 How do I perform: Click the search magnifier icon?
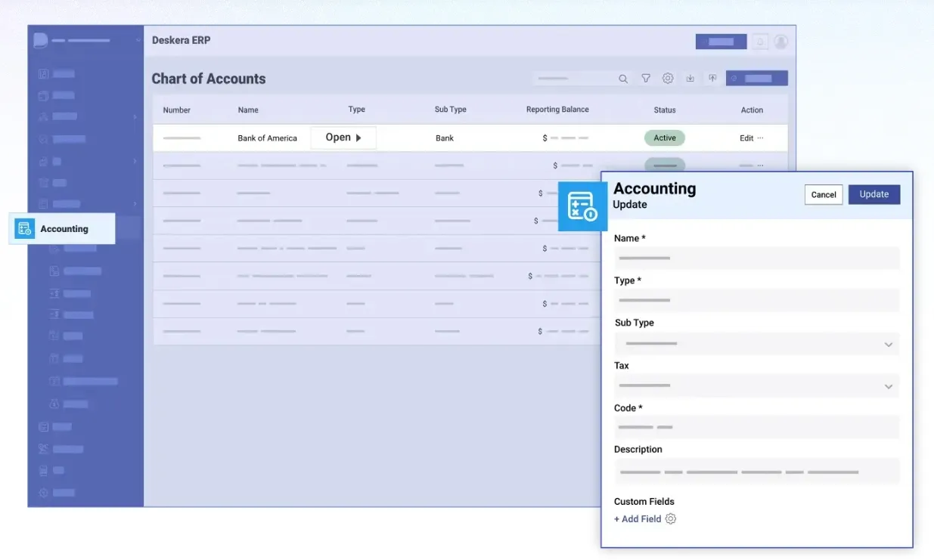tap(623, 79)
